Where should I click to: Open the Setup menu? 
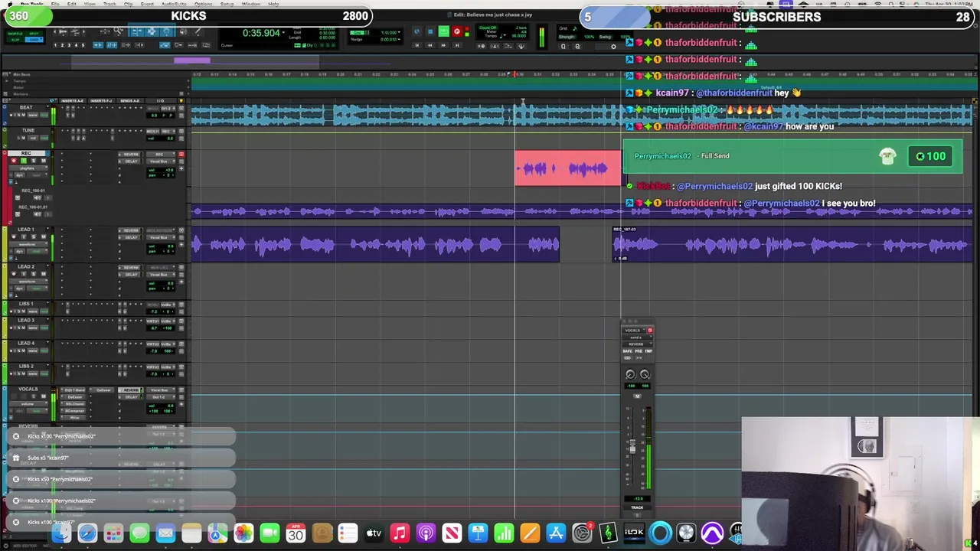pyautogui.click(x=227, y=5)
